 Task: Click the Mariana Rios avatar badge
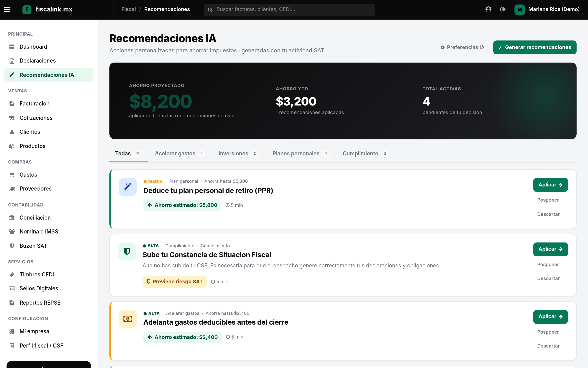point(520,10)
